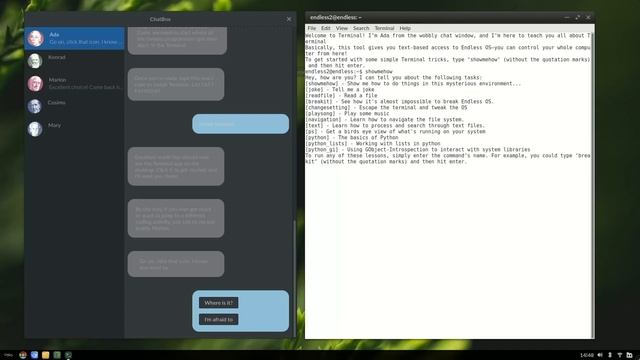Open the Help menu in Terminal
640x360 pixels.
tap(405, 28)
